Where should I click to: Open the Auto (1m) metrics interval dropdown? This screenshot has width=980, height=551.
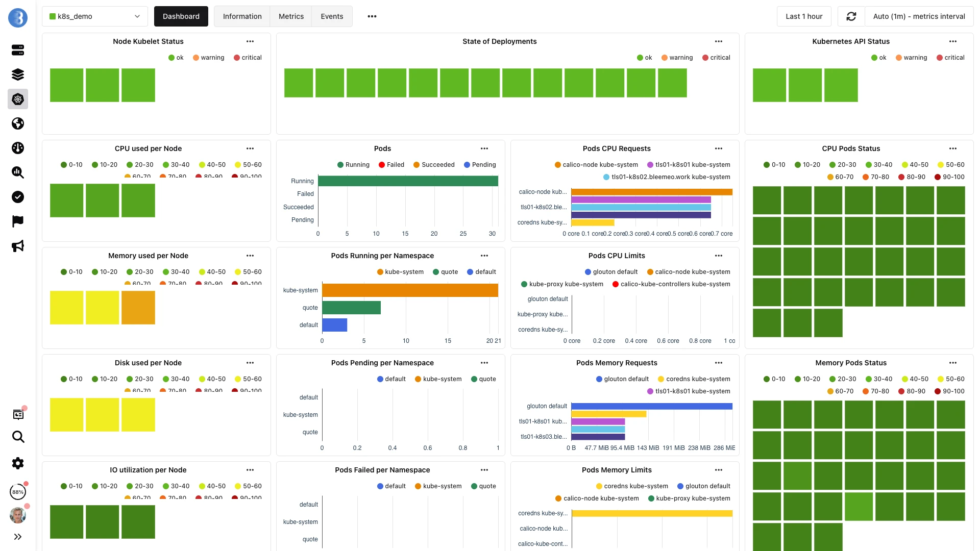click(x=919, y=16)
